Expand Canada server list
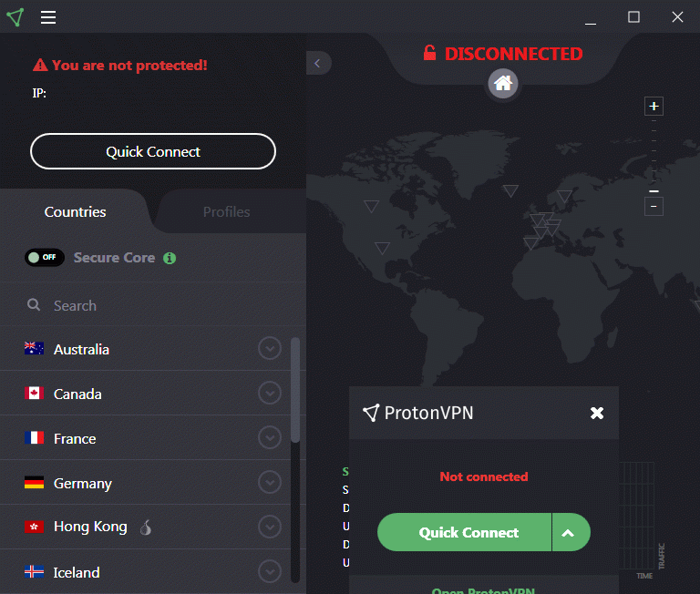The height and width of the screenshot is (594, 700). pos(270,394)
